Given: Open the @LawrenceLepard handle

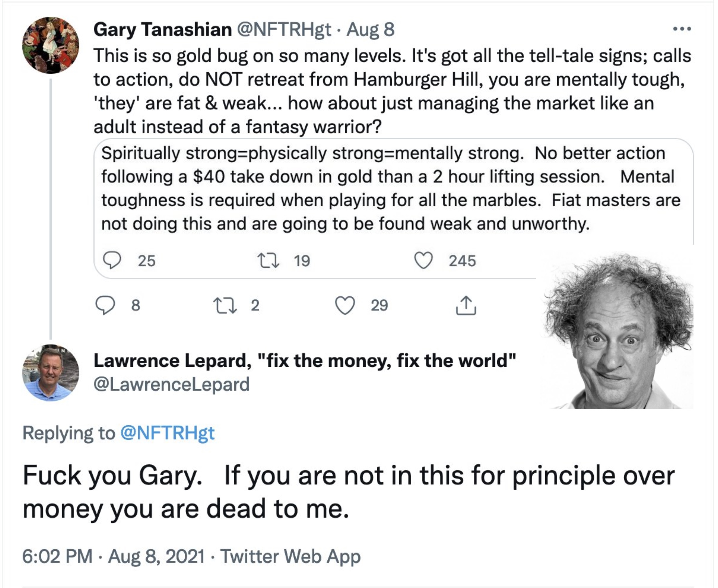Looking at the screenshot, I should coord(171,385).
